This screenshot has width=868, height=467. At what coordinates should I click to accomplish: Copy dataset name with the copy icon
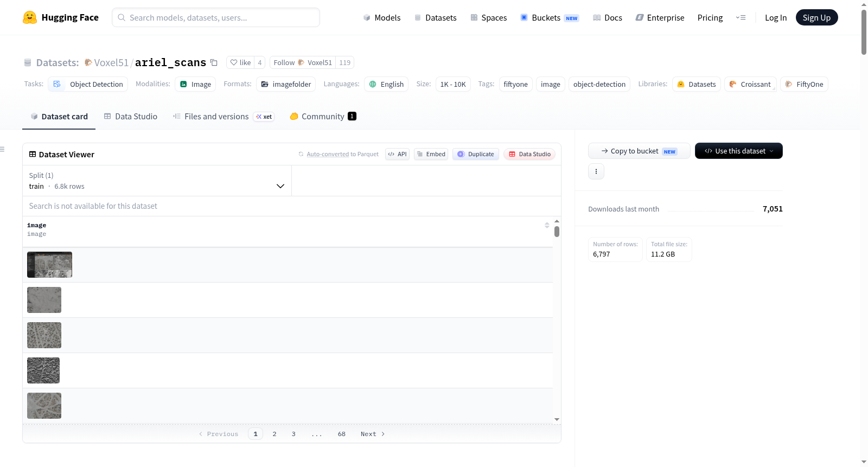(214, 62)
